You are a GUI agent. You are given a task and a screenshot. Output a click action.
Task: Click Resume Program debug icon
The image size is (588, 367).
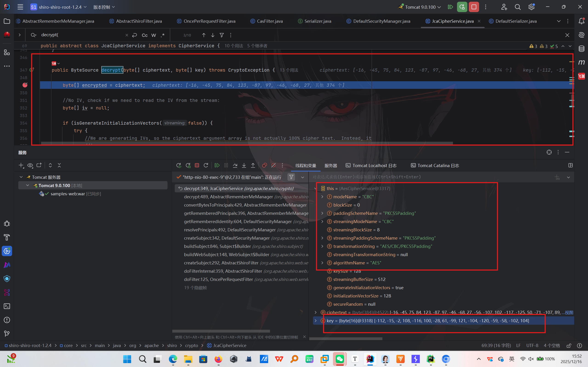pos(217,165)
